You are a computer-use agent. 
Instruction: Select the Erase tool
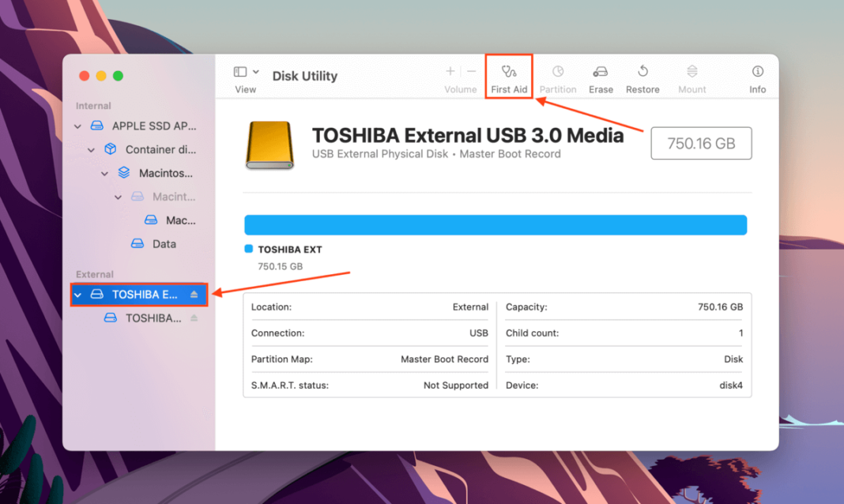[x=601, y=77]
